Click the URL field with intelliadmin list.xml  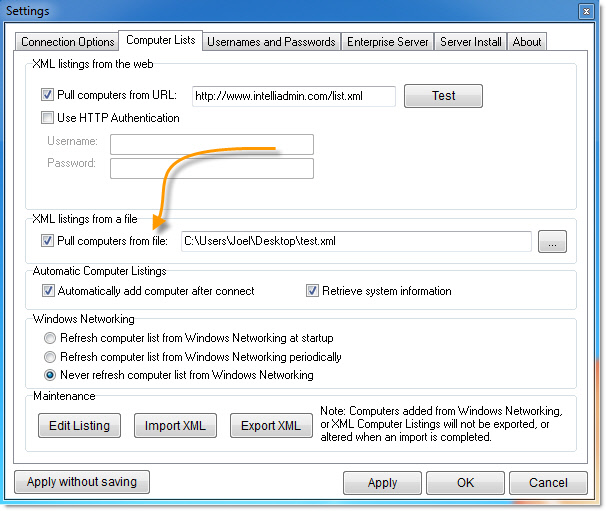coord(294,96)
